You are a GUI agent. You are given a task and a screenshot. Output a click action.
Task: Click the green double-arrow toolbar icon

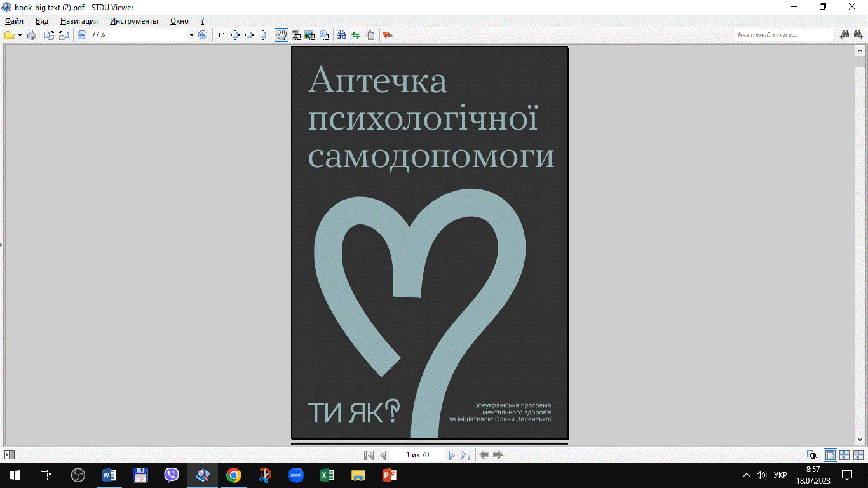(356, 35)
